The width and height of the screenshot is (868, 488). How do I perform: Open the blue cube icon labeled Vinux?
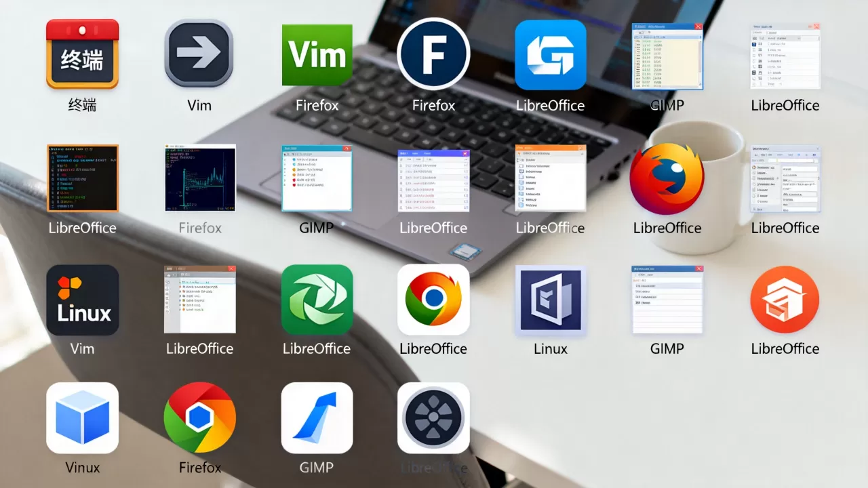pos(82,418)
